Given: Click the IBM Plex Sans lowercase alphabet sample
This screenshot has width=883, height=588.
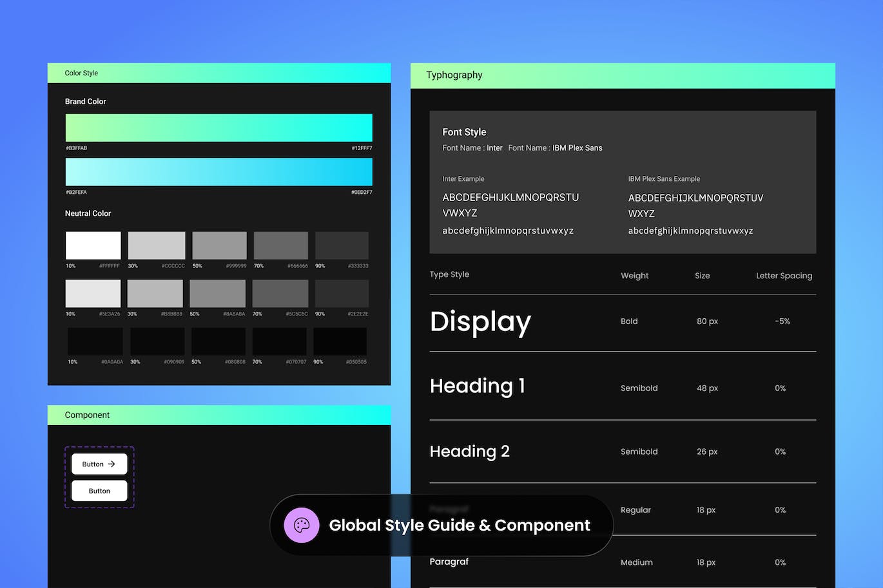Looking at the screenshot, I should click(x=690, y=231).
